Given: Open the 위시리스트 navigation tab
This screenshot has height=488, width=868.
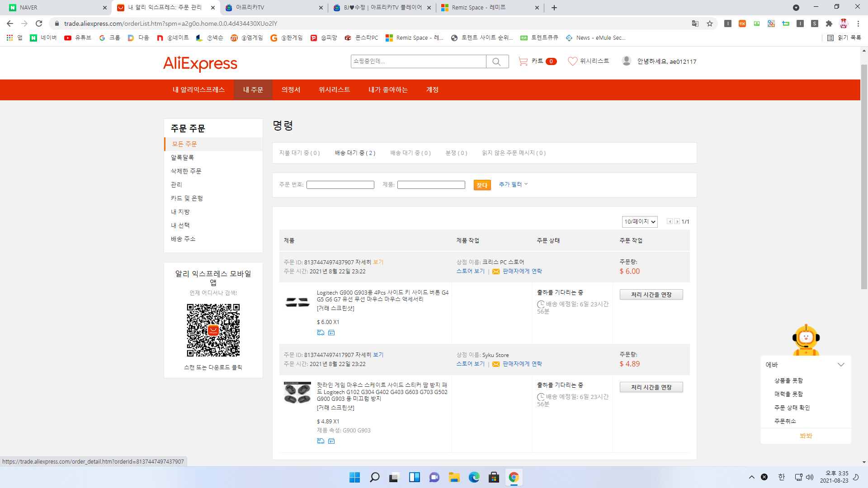Looking at the screenshot, I should (334, 90).
